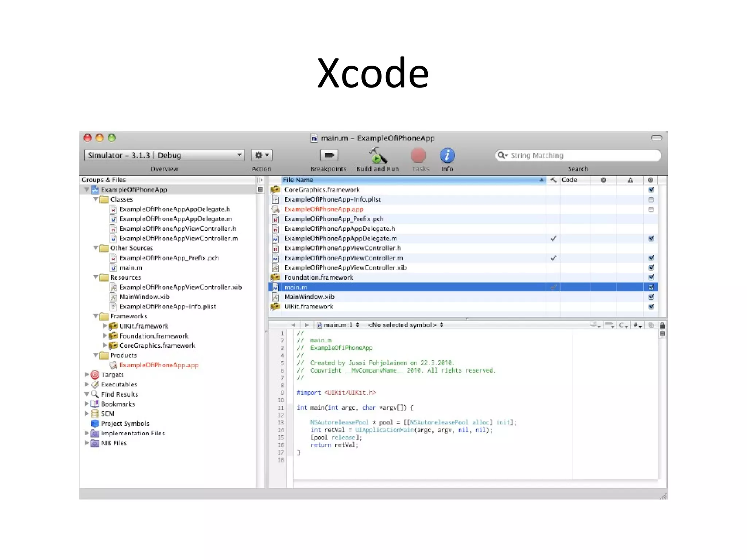Click the editor go forward arrow
Image resolution: width=747 pixels, height=560 pixels.
(307, 325)
